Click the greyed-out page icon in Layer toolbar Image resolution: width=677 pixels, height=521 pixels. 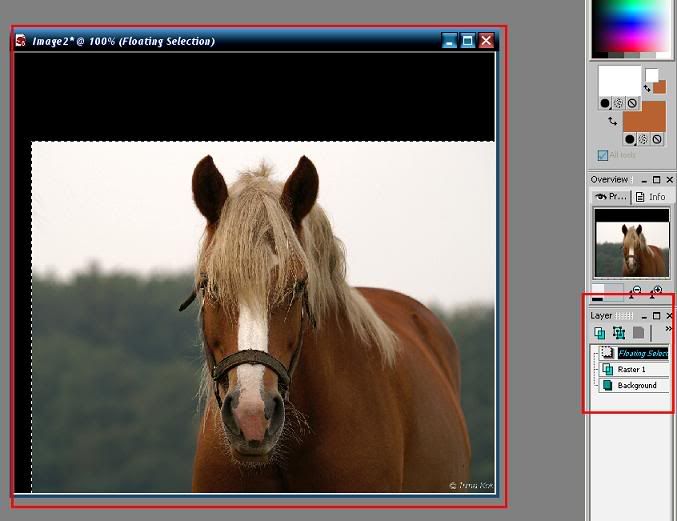(638, 333)
